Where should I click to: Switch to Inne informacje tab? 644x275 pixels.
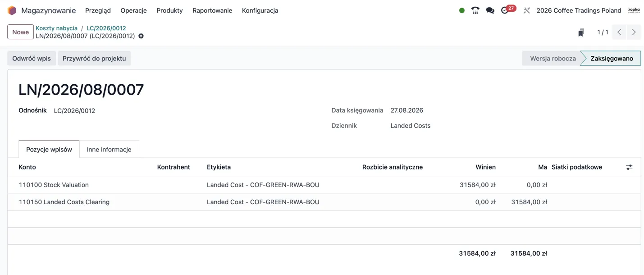pyautogui.click(x=109, y=149)
